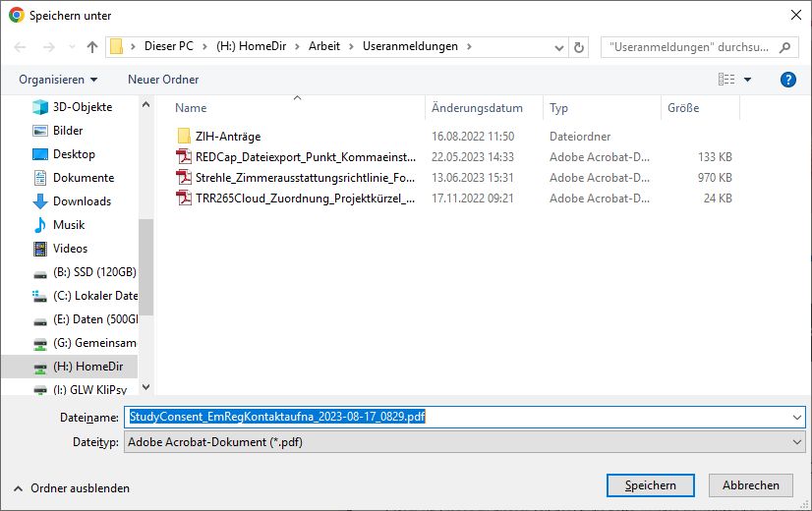Click the Useranmeldungen search field
The height and width of the screenshot is (511, 812).
point(691,47)
